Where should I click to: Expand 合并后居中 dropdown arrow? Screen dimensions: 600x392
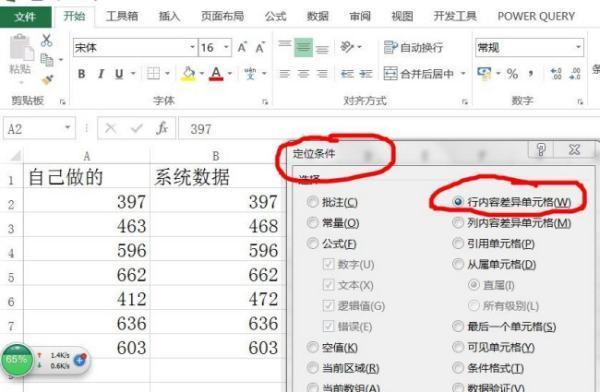coord(463,74)
